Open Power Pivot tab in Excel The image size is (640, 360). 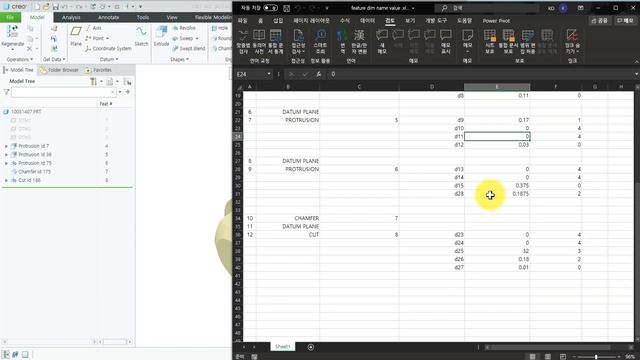[x=496, y=21]
